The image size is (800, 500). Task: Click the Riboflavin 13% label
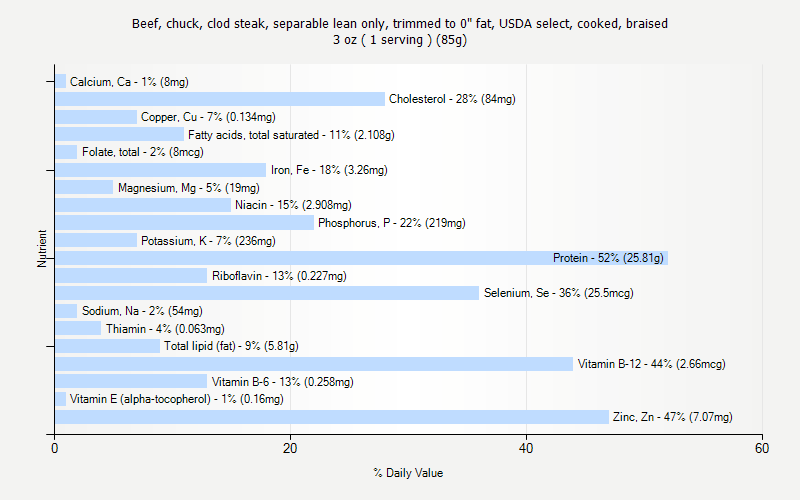279,276
